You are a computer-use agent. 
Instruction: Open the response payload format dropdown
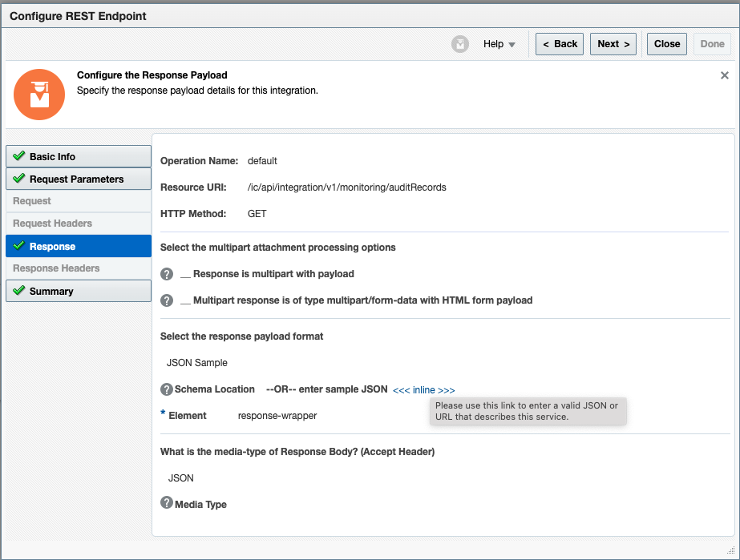pyautogui.click(x=196, y=362)
